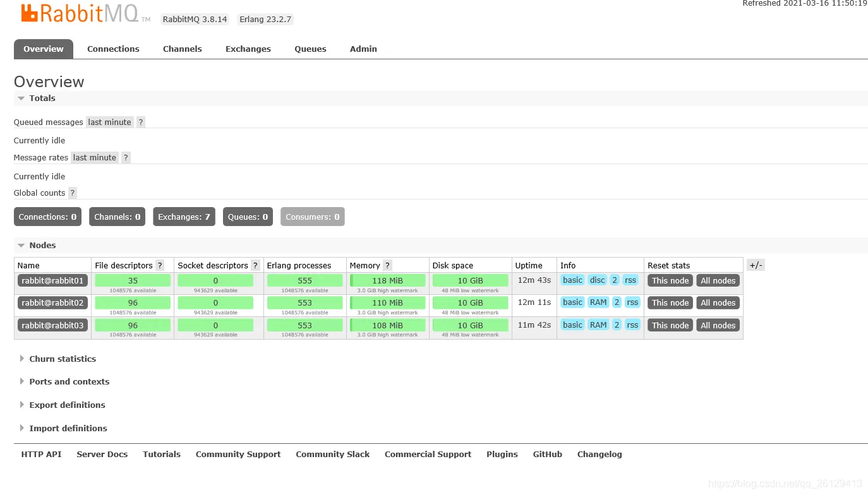
Task: Click the RabbitMQ logo
Action: (85, 13)
